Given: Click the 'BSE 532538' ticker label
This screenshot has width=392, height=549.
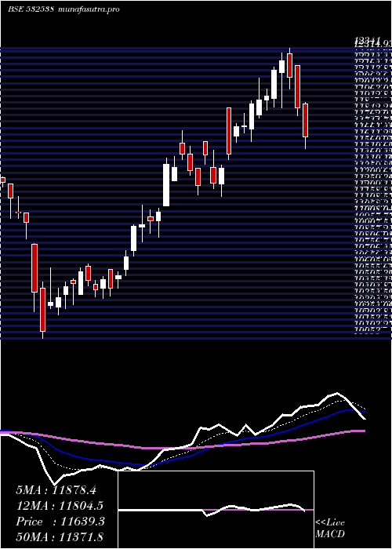Looking at the screenshot, I should click(31, 9).
